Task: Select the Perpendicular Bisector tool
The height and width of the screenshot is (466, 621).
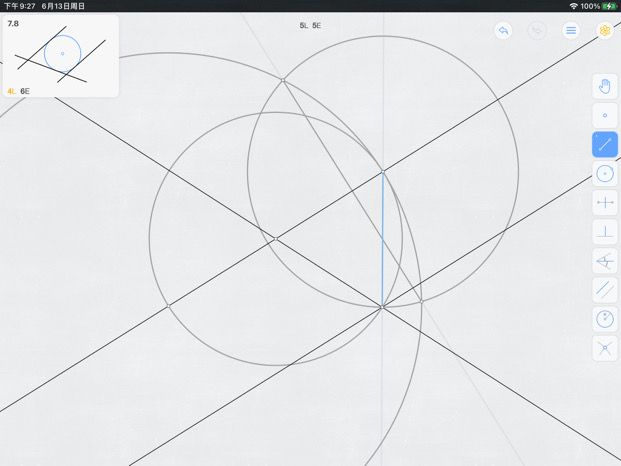Action: tap(605, 203)
